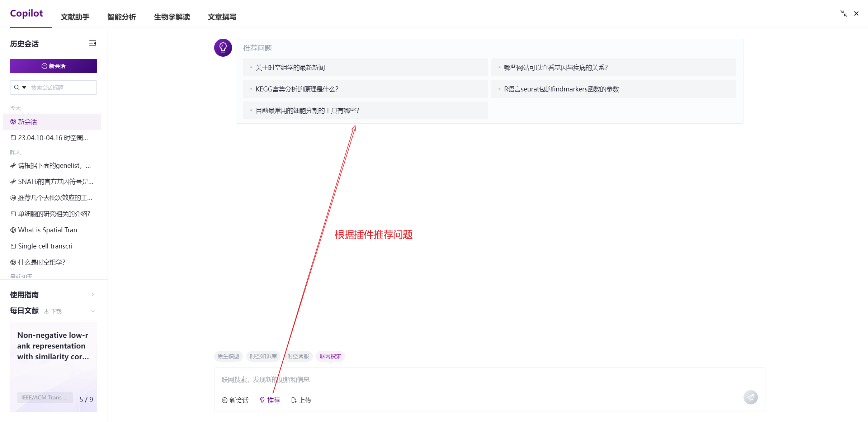
Task: Open the search filter dropdown arrow
Action: pos(24,87)
